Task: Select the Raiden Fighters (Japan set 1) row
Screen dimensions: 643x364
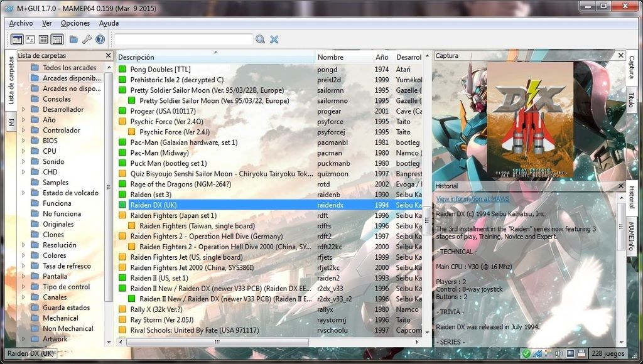Action: [x=269, y=215]
